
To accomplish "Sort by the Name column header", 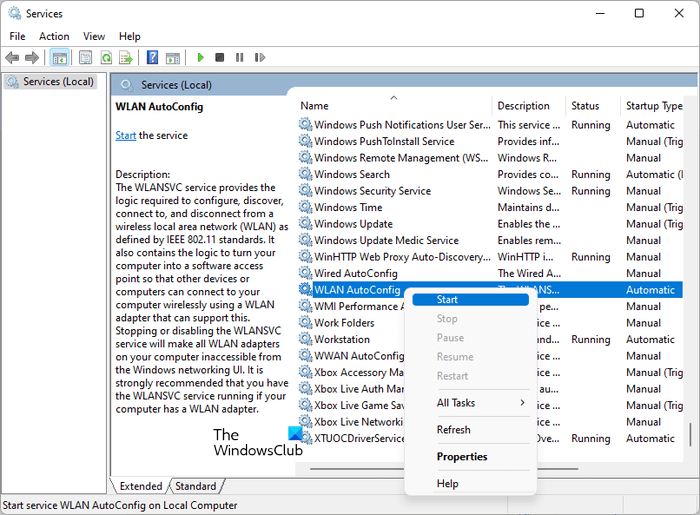I will 315,106.
